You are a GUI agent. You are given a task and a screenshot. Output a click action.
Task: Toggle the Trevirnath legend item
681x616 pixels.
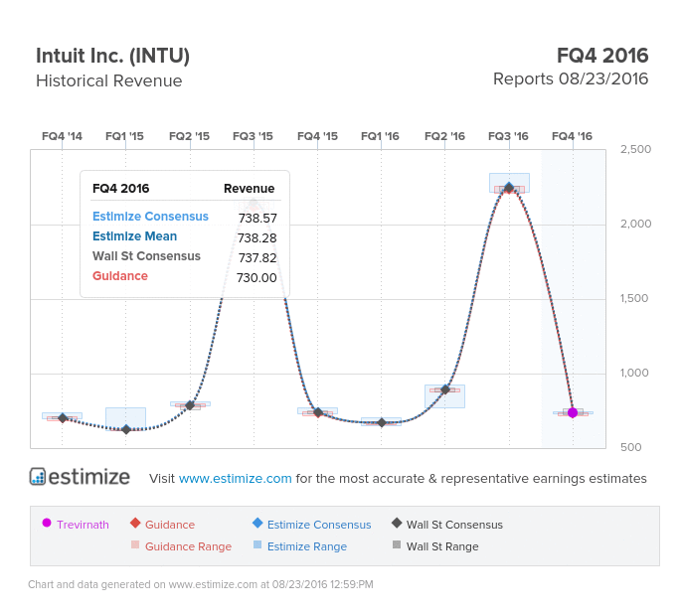(76, 524)
